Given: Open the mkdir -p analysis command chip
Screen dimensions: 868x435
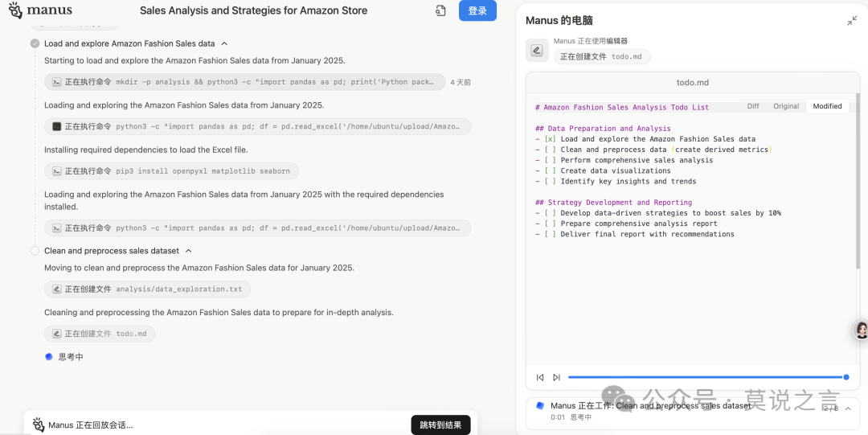Looking at the screenshot, I should [x=244, y=82].
